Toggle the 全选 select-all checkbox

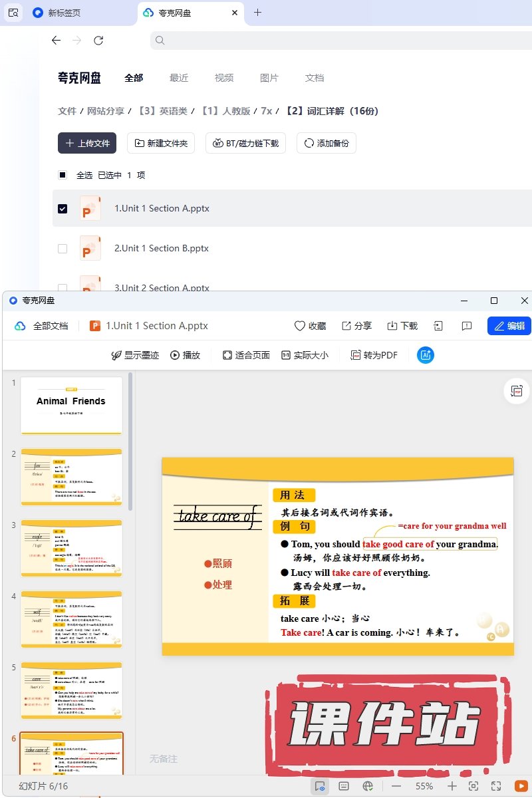coord(63,175)
